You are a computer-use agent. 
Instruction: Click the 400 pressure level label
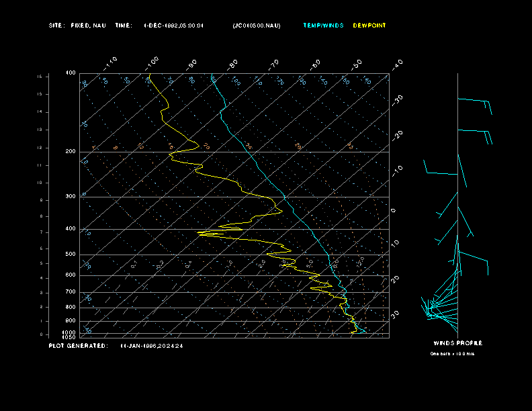coord(71,228)
